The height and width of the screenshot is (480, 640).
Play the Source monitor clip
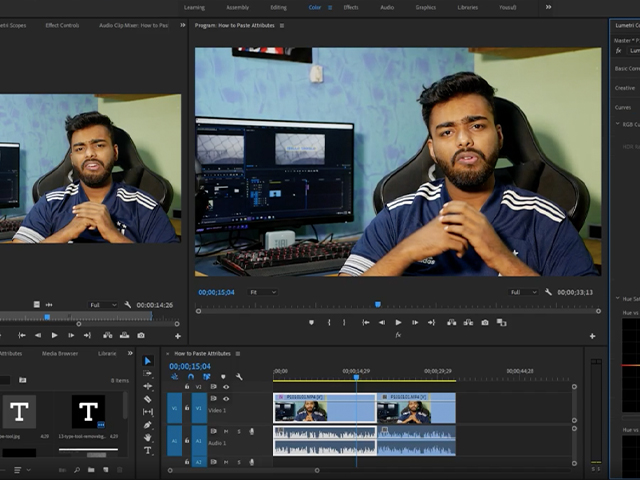click(x=54, y=335)
